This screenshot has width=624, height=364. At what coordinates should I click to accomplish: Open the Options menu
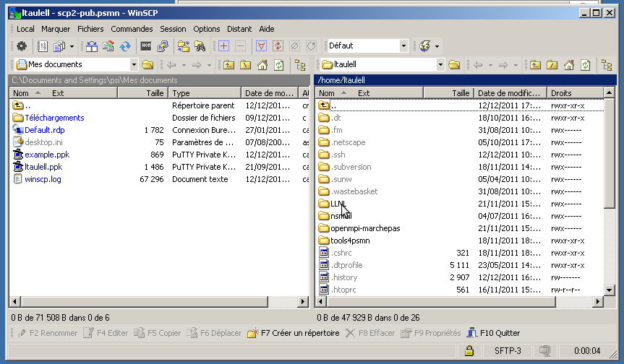(x=207, y=29)
